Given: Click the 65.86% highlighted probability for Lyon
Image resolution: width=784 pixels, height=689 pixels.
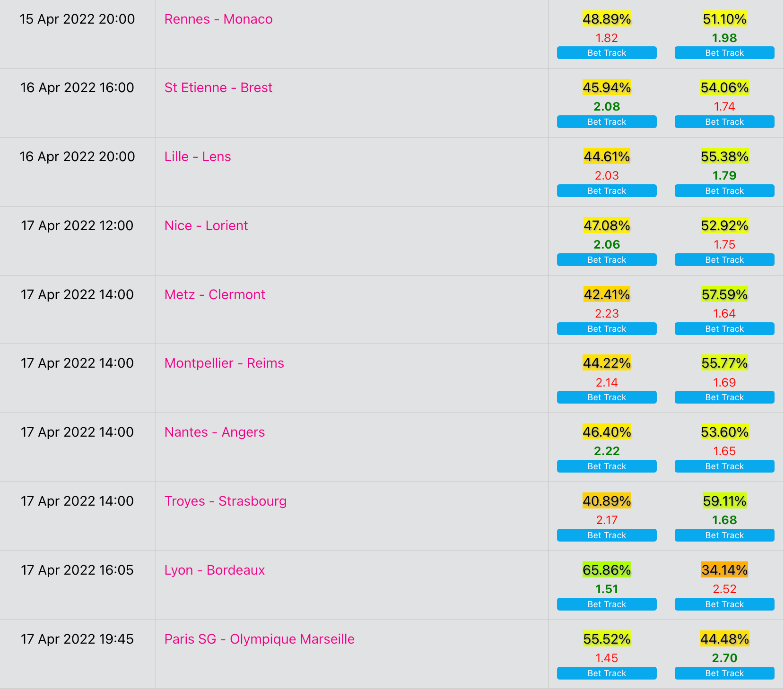Looking at the screenshot, I should [x=607, y=570].
